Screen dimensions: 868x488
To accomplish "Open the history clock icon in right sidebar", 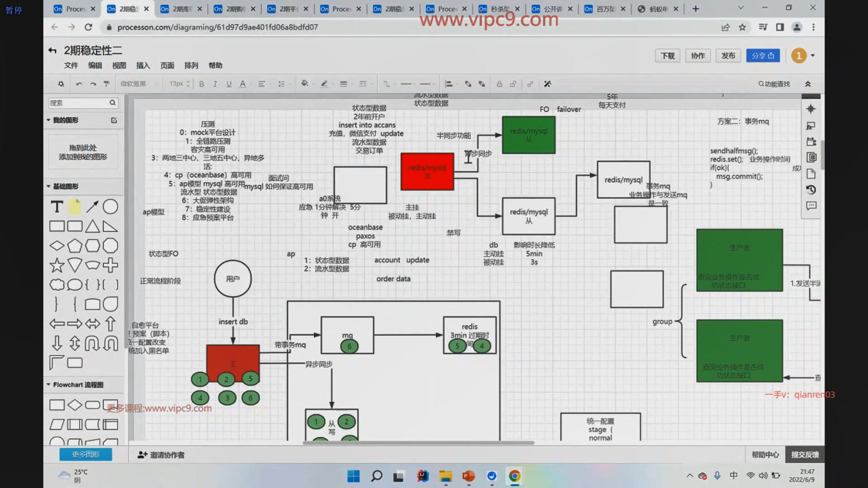I will 811,190.
